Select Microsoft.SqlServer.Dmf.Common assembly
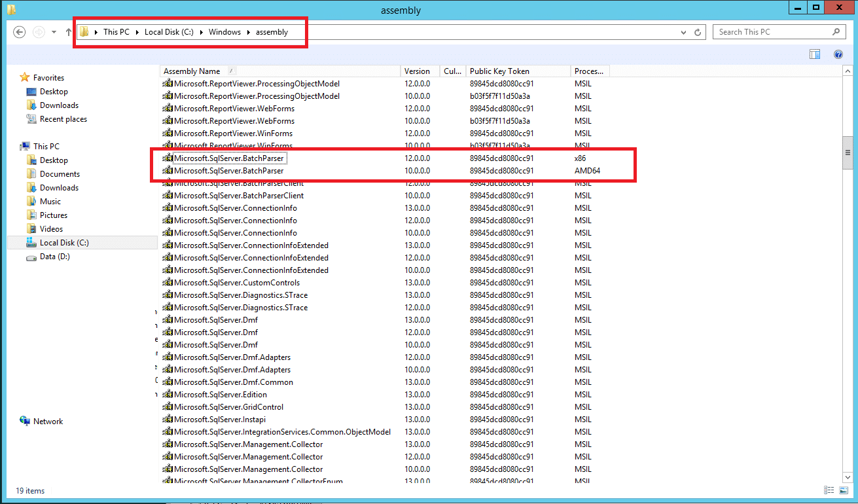The image size is (858, 504). coord(386,382)
